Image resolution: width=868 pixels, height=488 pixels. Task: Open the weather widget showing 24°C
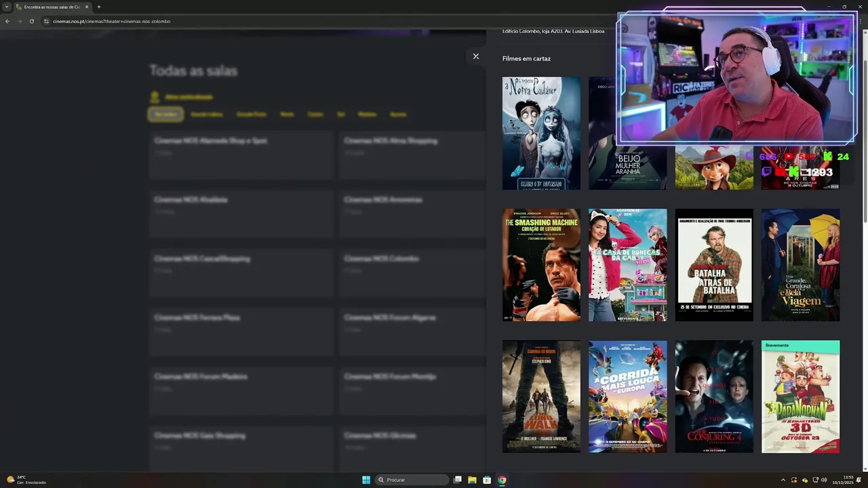click(26, 480)
